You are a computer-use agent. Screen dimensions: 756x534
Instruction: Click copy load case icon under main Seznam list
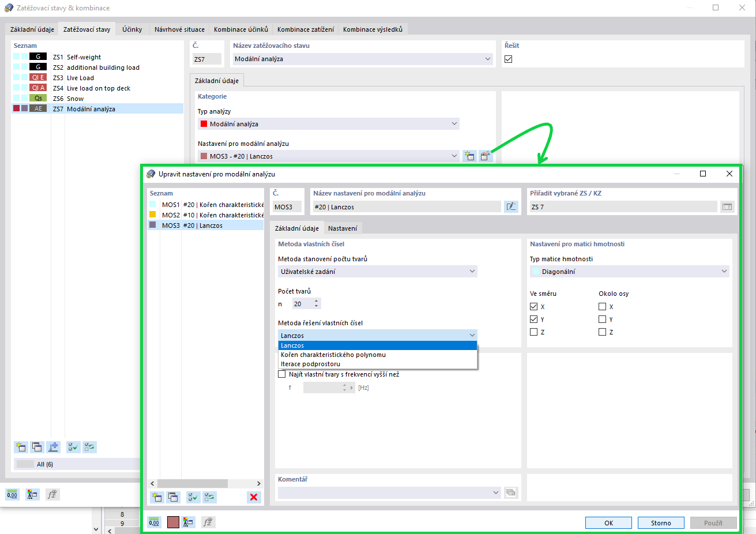pyautogui.click(x=37, y=447)
